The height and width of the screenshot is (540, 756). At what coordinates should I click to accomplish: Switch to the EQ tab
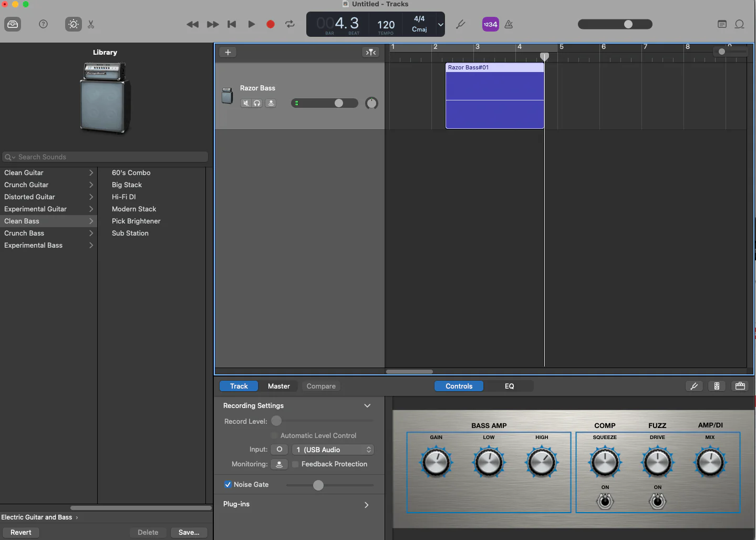coord(509,386)
